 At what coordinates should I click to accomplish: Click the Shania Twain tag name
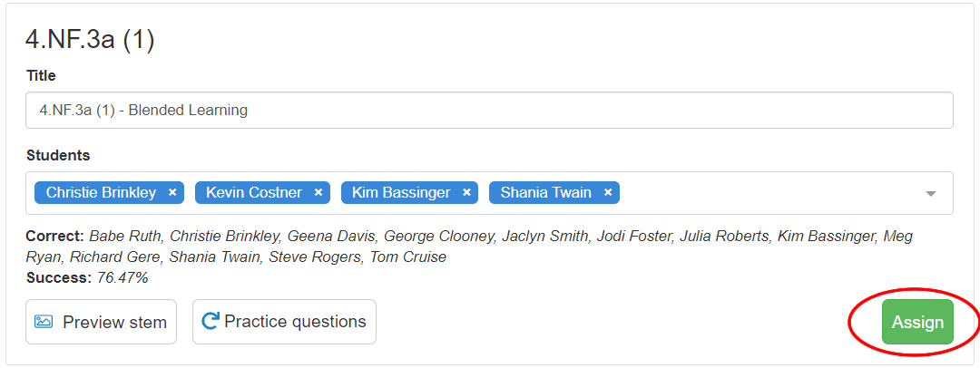tap(545, 192)
